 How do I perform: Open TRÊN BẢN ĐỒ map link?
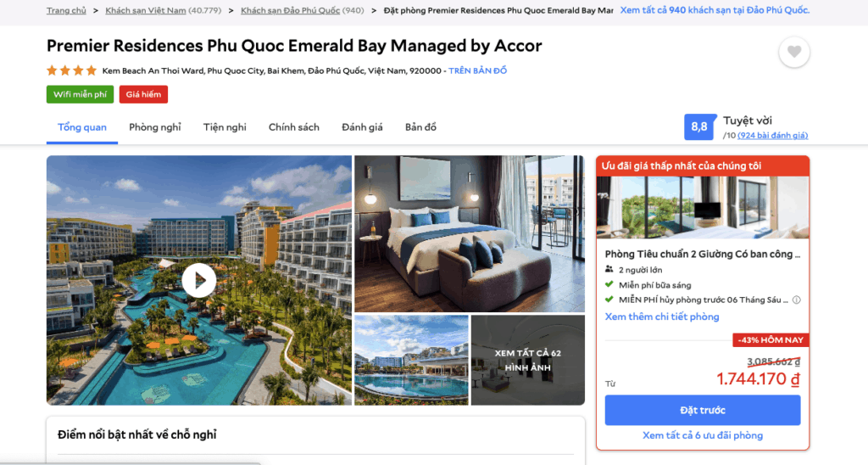click(478, 70)
